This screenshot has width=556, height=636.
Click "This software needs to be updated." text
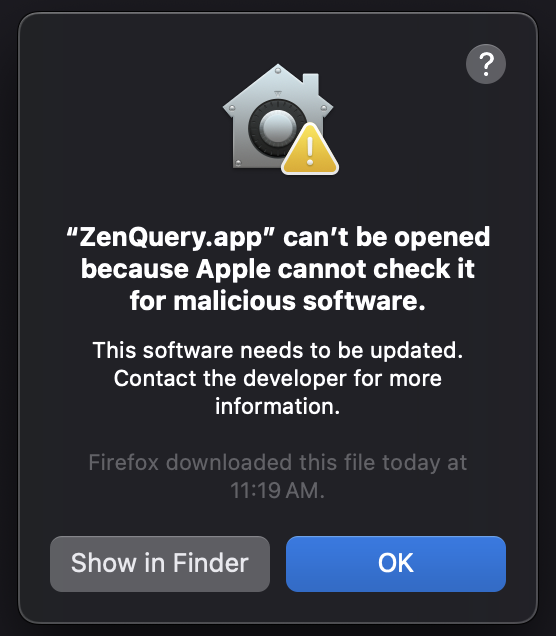(278, 350)
